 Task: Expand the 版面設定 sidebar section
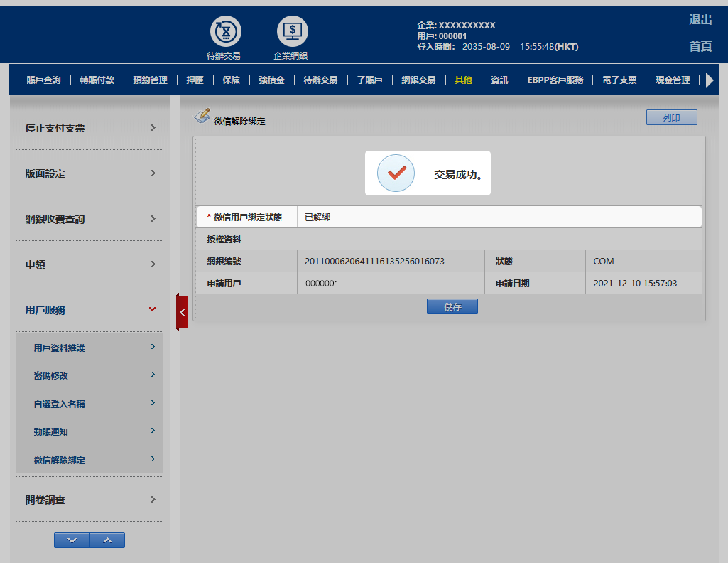[x=89, y=173]
